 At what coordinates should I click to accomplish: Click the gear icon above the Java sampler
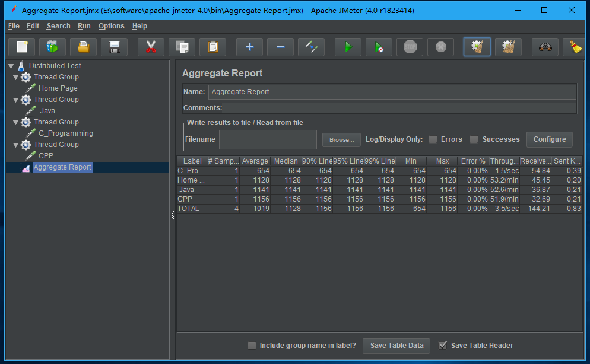26,100
